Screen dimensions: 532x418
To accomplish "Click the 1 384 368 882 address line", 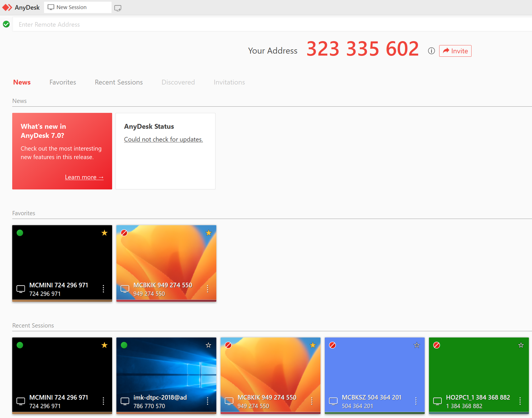I will coord(464,406).
